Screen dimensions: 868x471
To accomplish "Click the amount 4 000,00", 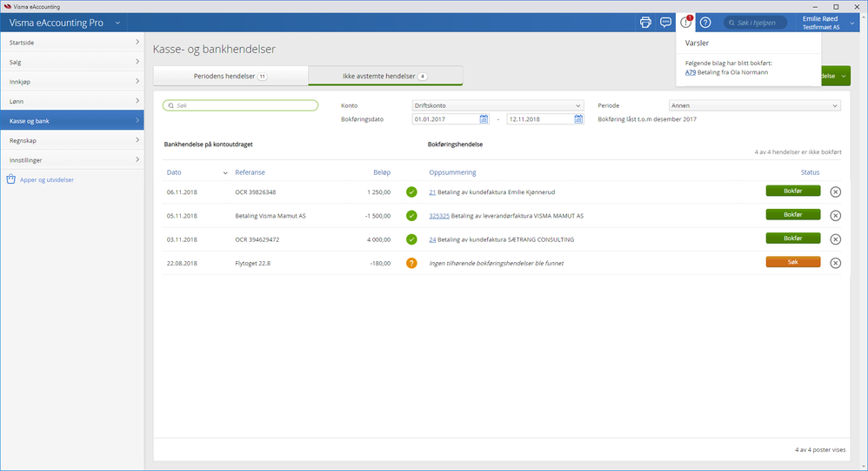I will [378, 240].
